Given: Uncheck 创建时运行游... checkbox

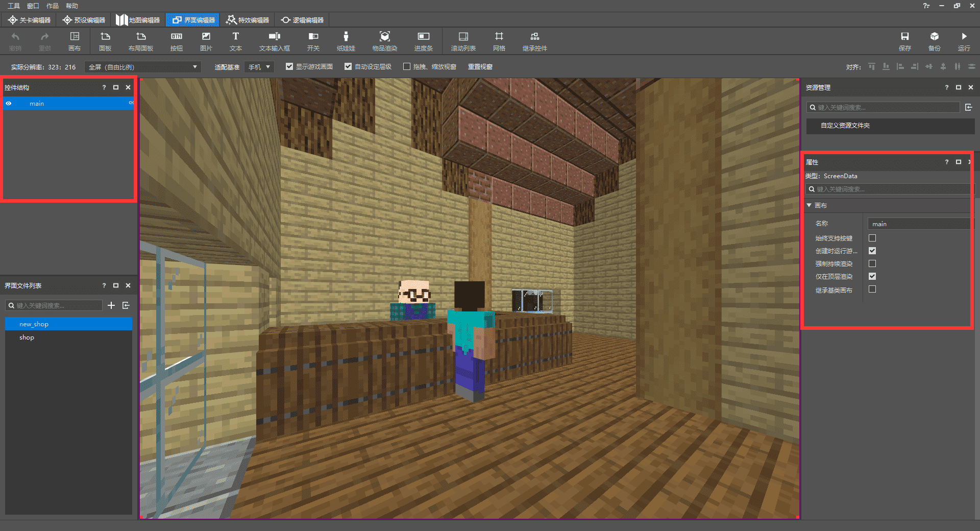Looking at the screenshot, I should [x=872, y=251].
